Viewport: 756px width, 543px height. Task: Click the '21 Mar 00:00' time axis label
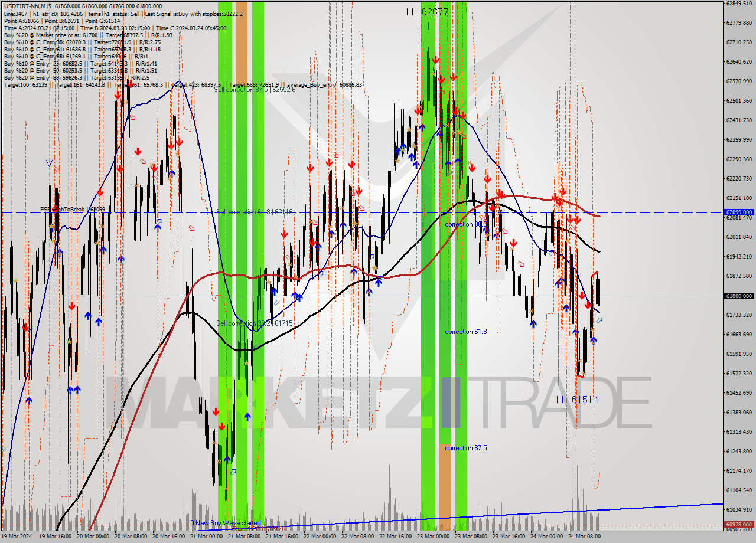207,537
